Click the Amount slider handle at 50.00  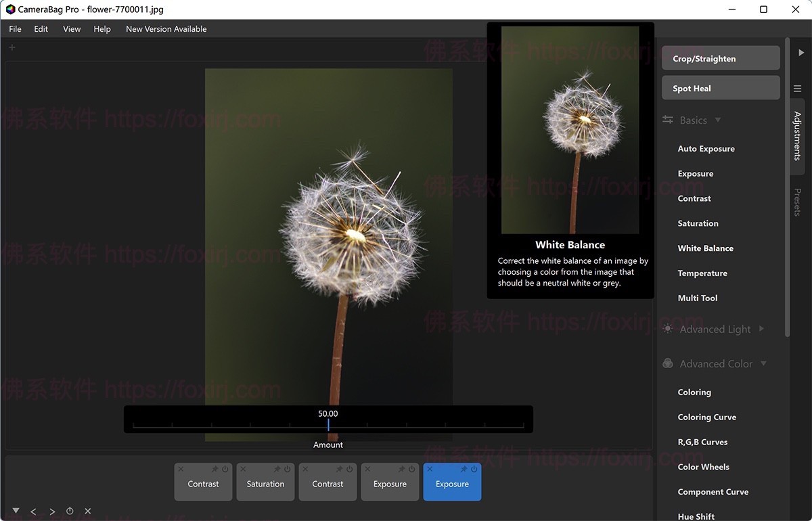[328, 425]
